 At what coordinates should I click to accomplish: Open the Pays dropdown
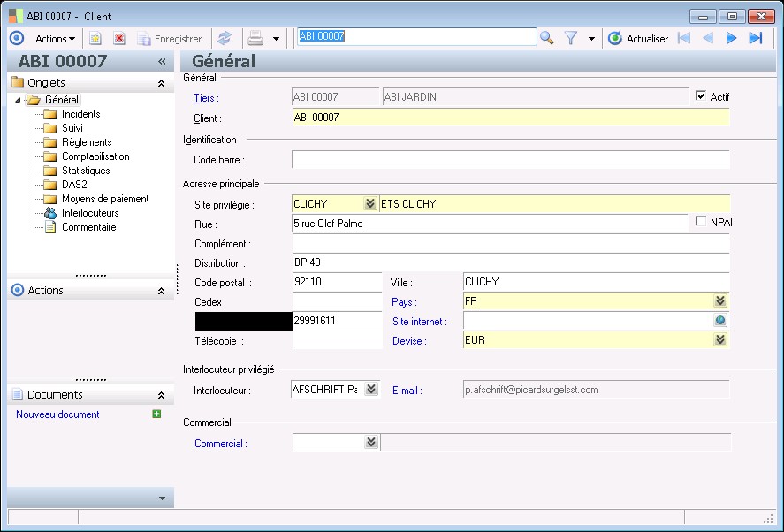pos(720,300)
